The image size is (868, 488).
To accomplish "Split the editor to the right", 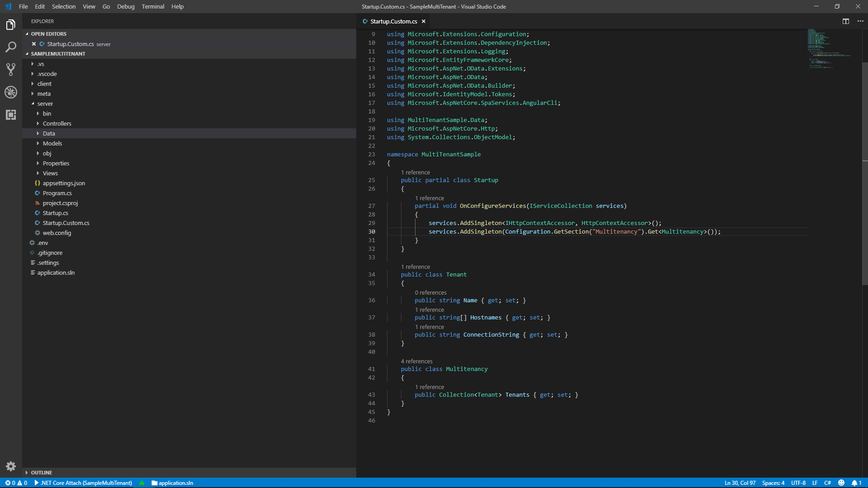I will coord(846,21).
